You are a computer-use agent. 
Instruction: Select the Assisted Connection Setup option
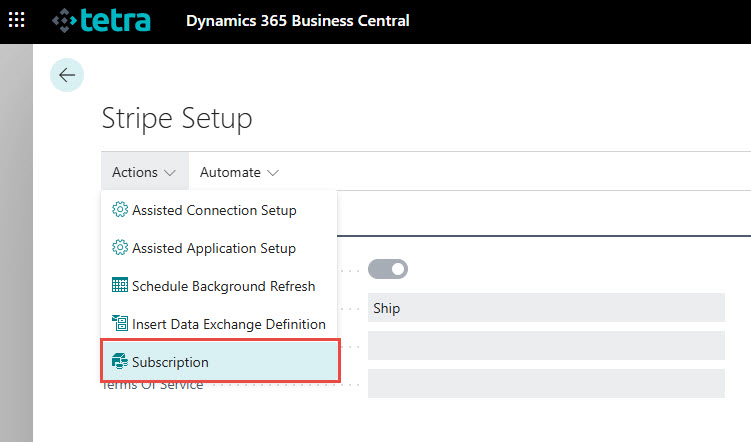214,210
